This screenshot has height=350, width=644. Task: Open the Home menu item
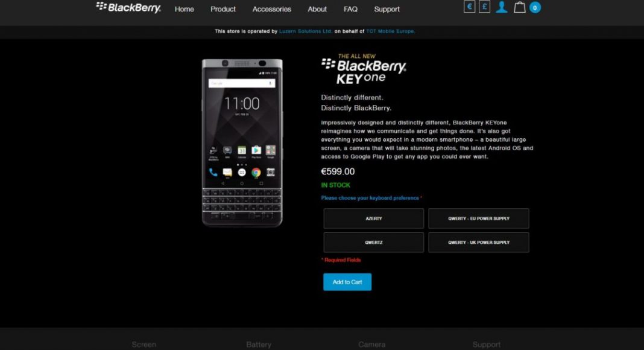coord(184,9)
